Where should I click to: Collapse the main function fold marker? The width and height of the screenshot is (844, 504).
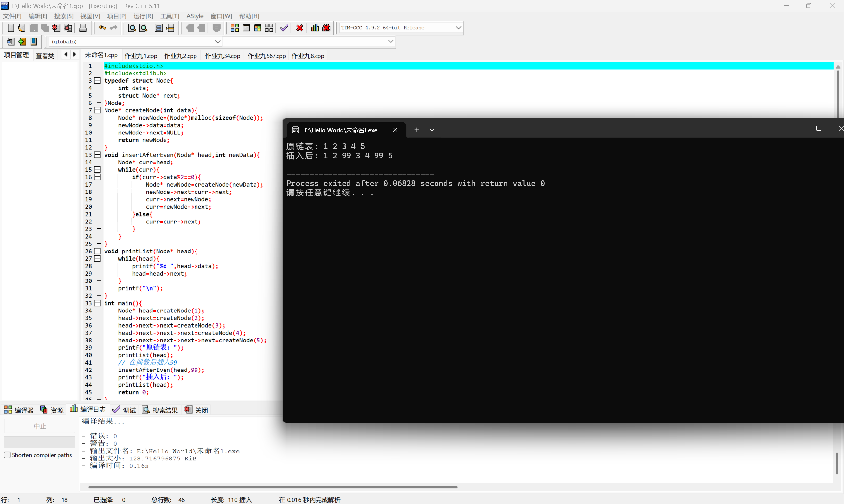[97, 303]
